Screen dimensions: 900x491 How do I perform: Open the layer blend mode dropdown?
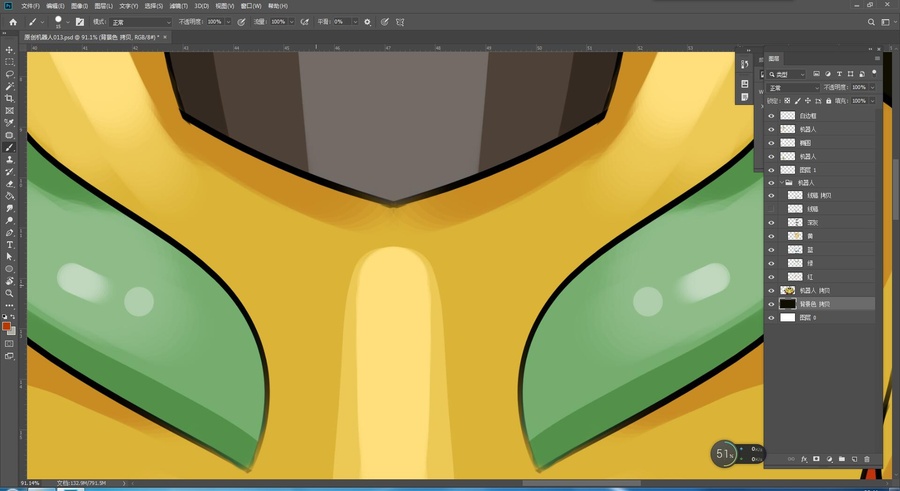coord(793,87)
